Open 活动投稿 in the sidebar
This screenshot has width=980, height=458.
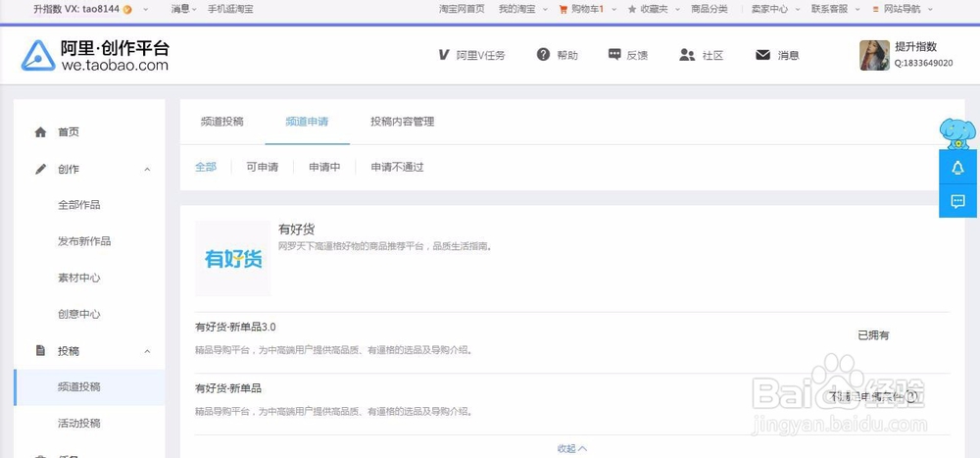(x=79, y=423)
